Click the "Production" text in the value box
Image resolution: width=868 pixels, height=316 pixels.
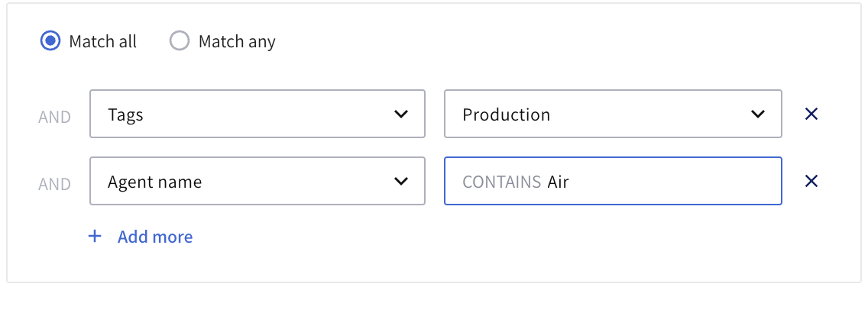[507, 114]
